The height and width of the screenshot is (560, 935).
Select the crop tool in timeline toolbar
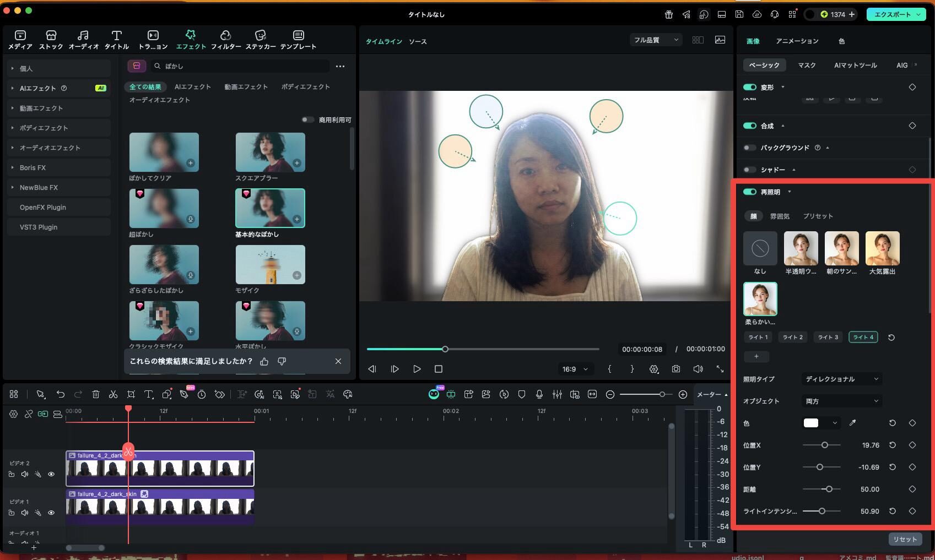point(131,394)
